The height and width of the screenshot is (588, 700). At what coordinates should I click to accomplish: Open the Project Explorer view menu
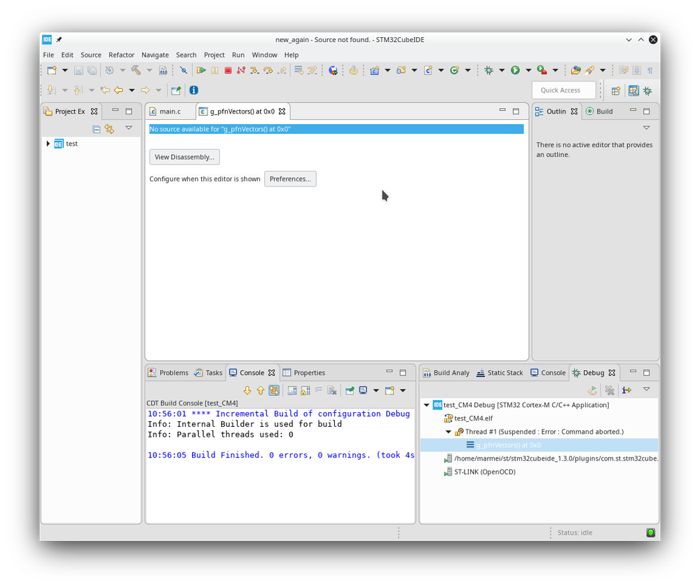128,128
